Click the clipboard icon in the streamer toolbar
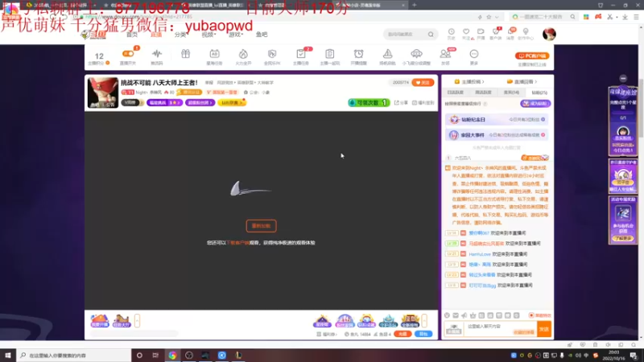The height and width of the screenshot is (362, 644). (329, 54)
